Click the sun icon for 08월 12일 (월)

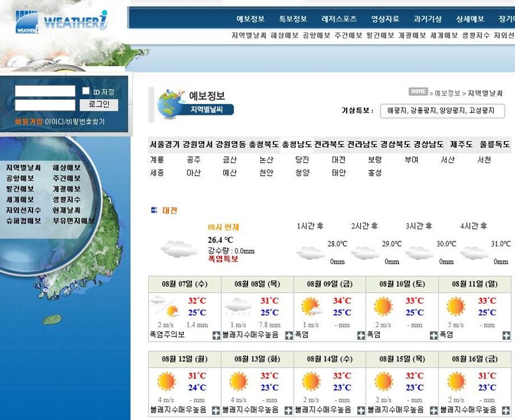(166, 381)
